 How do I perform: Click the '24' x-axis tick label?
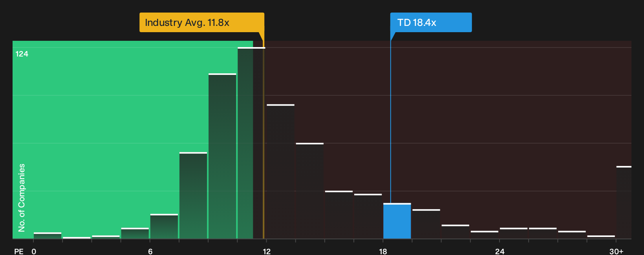(499, 251)
